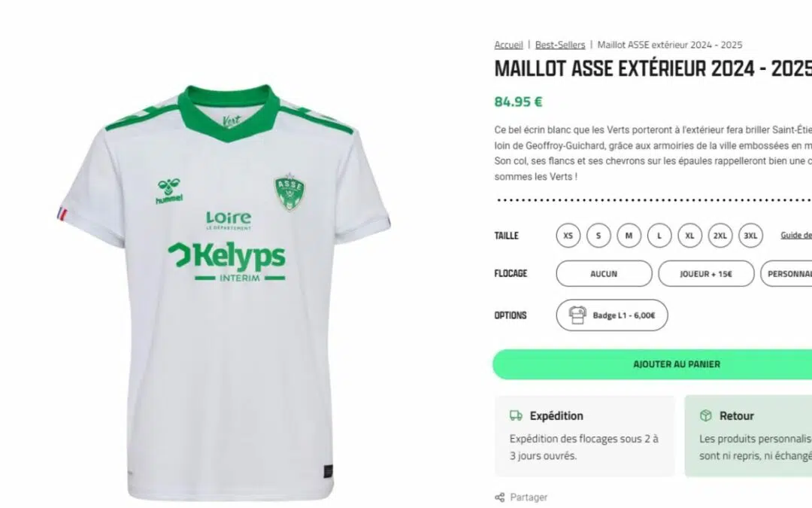The image size is (812, 508).
Task: Click the Retour package box icon
Action: [706, 415]
